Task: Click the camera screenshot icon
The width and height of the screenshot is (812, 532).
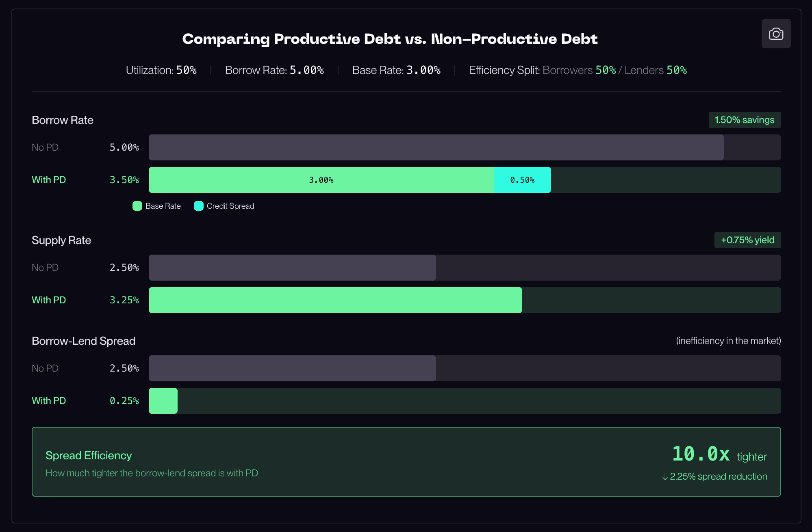Action: click(x=776, y=34)
